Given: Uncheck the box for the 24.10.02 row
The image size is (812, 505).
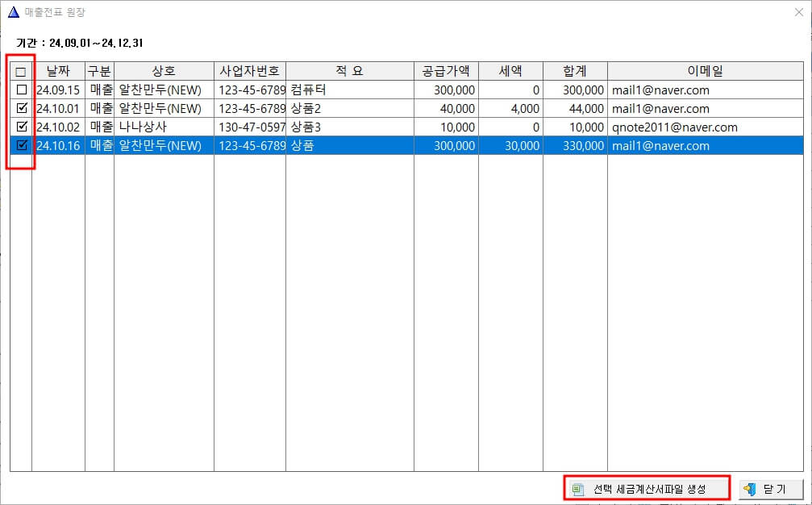Looking at the screenshot, I should 22,127.
